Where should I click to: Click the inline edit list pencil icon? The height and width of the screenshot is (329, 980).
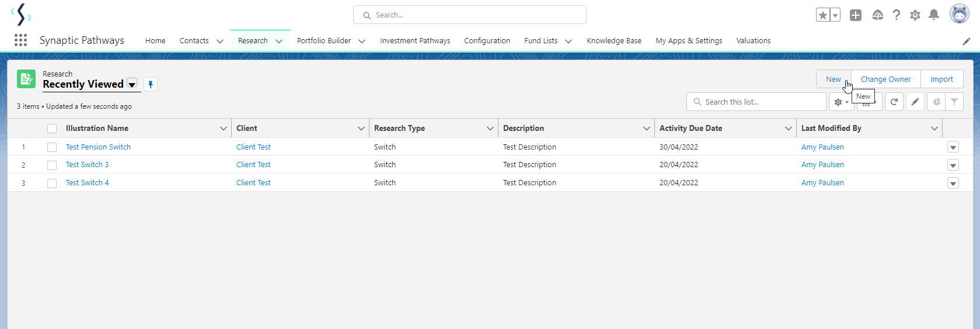pos(915,102)
